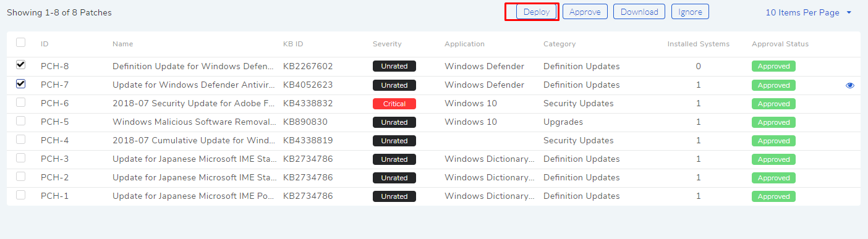Check the PCH-3 row checkbox

click(21, 157)
